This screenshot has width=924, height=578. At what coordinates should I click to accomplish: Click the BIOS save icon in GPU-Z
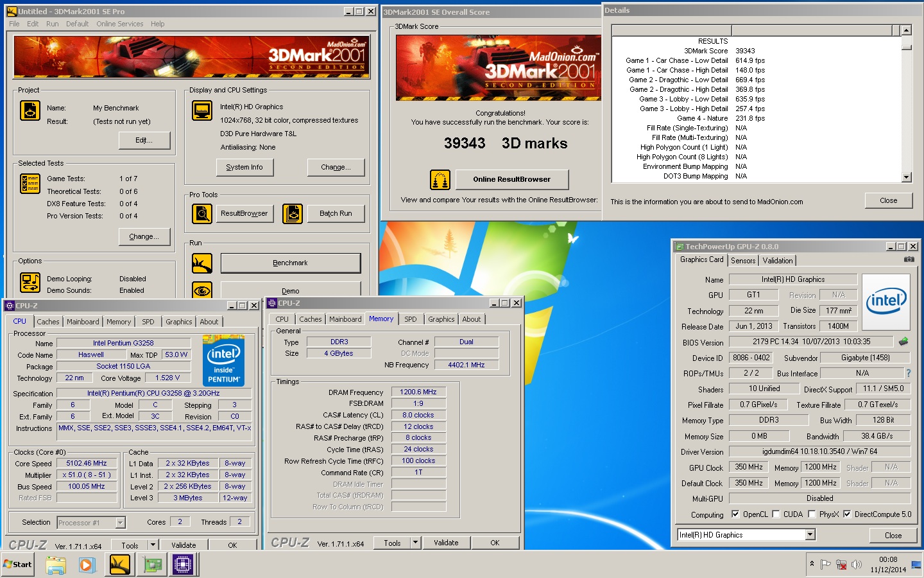[x=903, y=342]
